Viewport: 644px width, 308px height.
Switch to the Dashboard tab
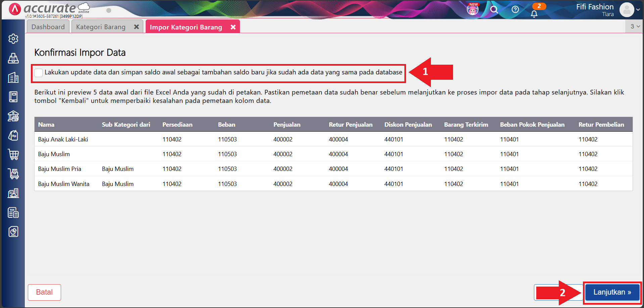[x=48, y=26]
